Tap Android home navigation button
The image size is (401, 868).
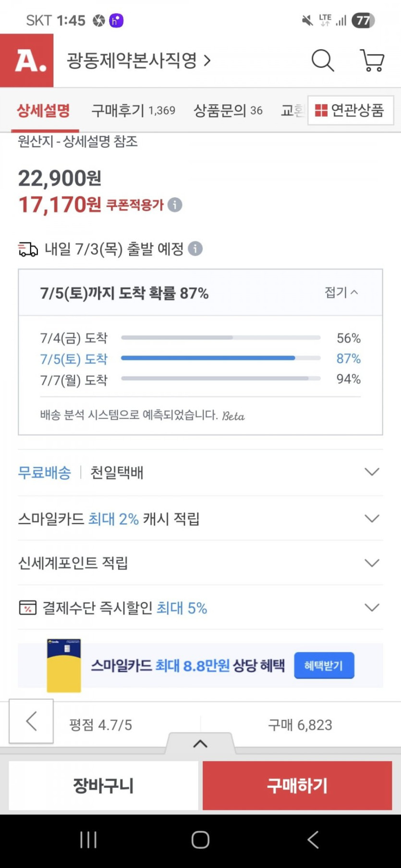point(200,840)
